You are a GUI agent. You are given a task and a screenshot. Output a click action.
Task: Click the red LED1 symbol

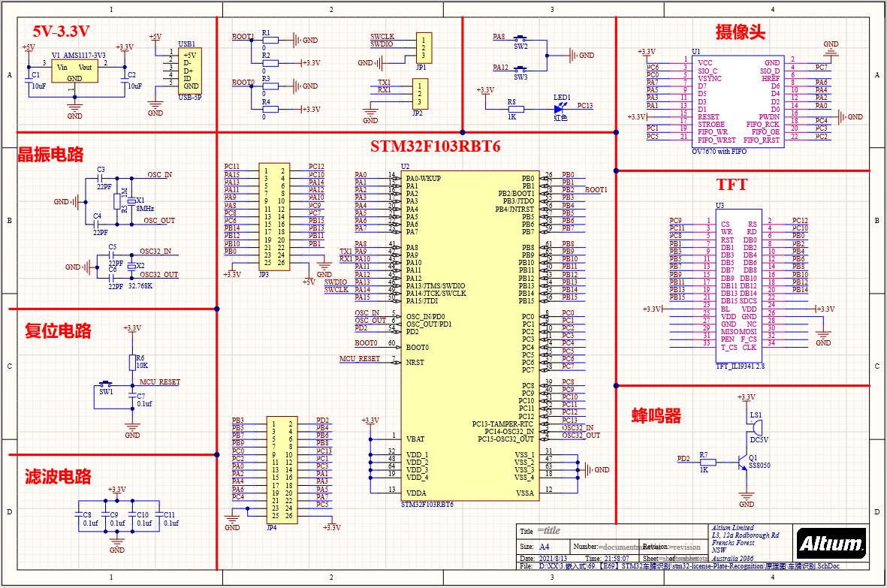561,107
